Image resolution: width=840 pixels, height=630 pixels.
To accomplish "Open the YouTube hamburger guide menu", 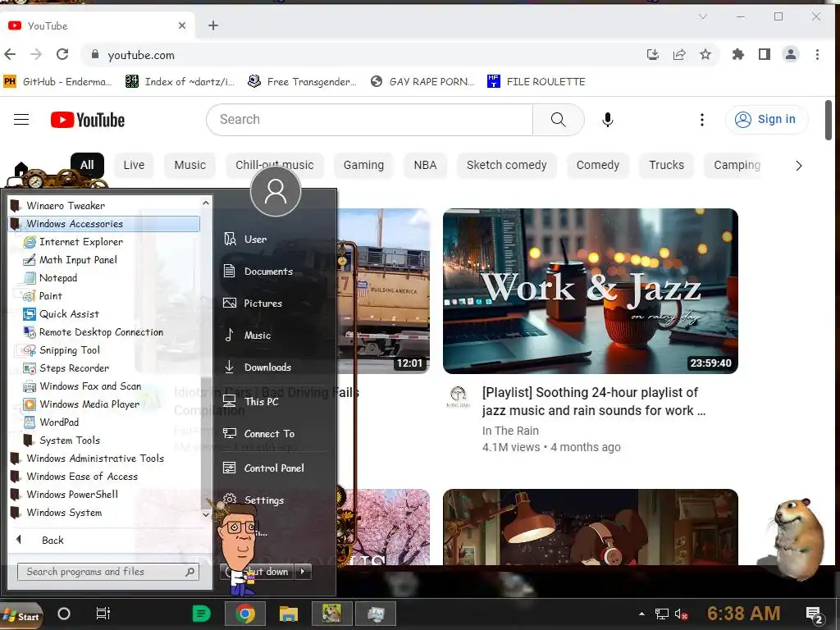I will [21, 120].
